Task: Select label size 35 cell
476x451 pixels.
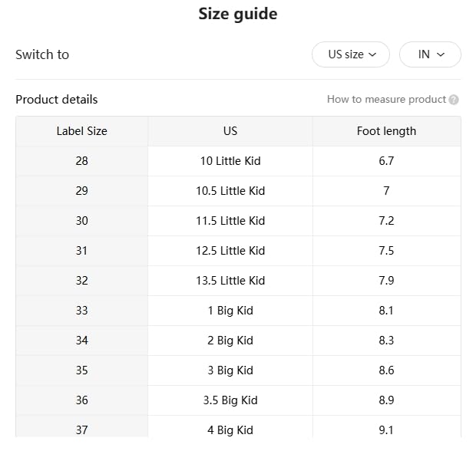Action: click(x=81, y=370)
